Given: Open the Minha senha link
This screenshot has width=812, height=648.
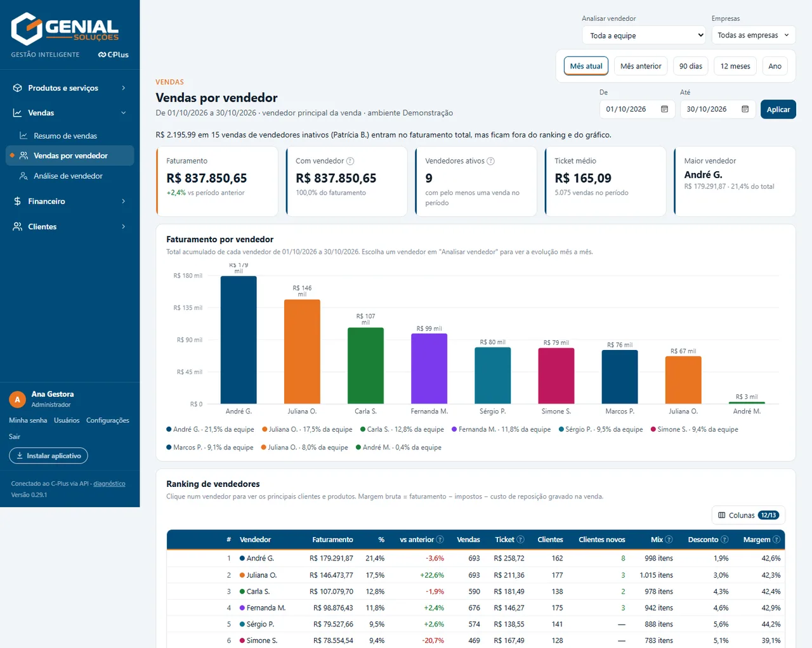Looking at the screenshot, I should tap(28, 420).
